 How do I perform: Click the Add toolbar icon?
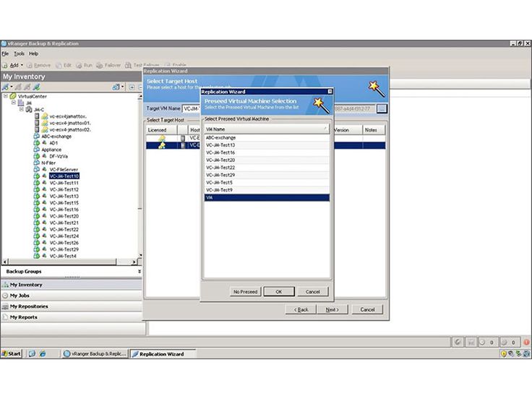coord(5,65)
